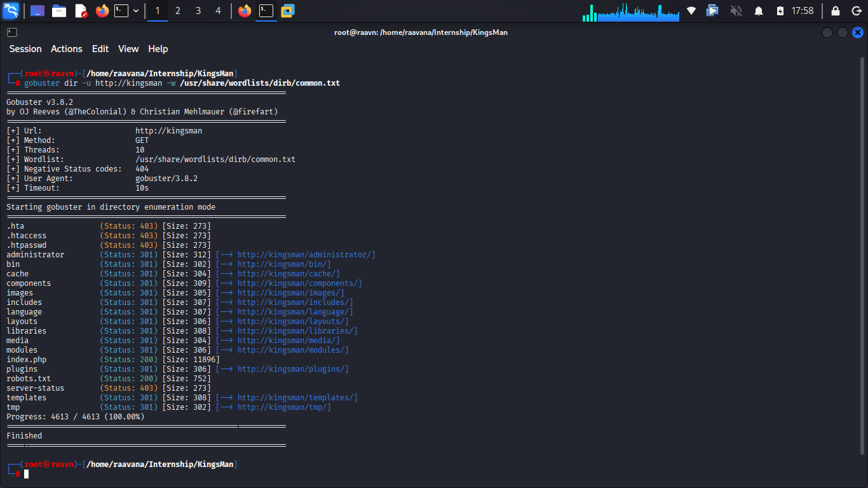Open the VMware-style blue-yellow taskbar app
Viewport: 868px width, 488px height.
tap(288, 11)
